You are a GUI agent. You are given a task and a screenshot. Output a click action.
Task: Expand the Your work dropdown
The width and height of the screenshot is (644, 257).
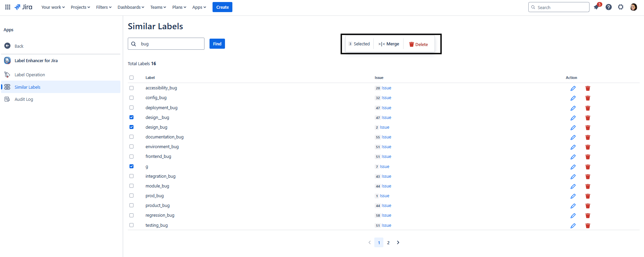coord(53,7)
